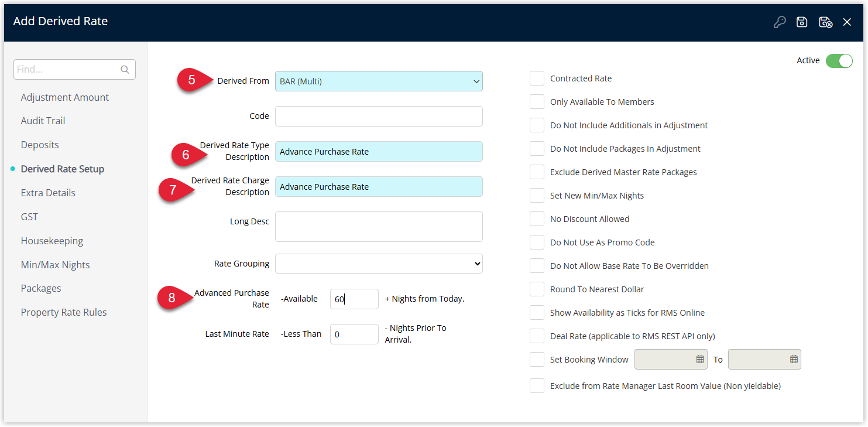Click the Save and Exit icon
The width and height of the screenshot is (868, 427).
click(825, 22)
